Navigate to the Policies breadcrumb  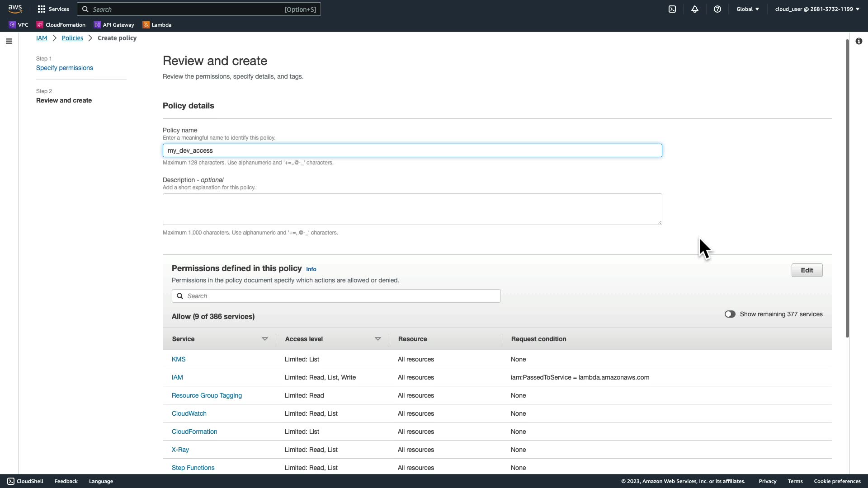click(x=72, y=38)
